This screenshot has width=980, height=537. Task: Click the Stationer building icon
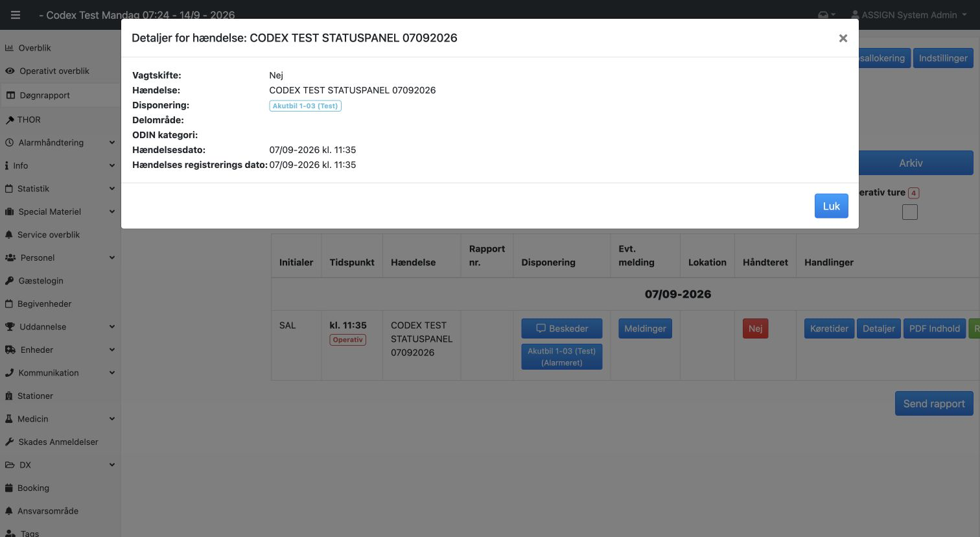click(9, 396)
